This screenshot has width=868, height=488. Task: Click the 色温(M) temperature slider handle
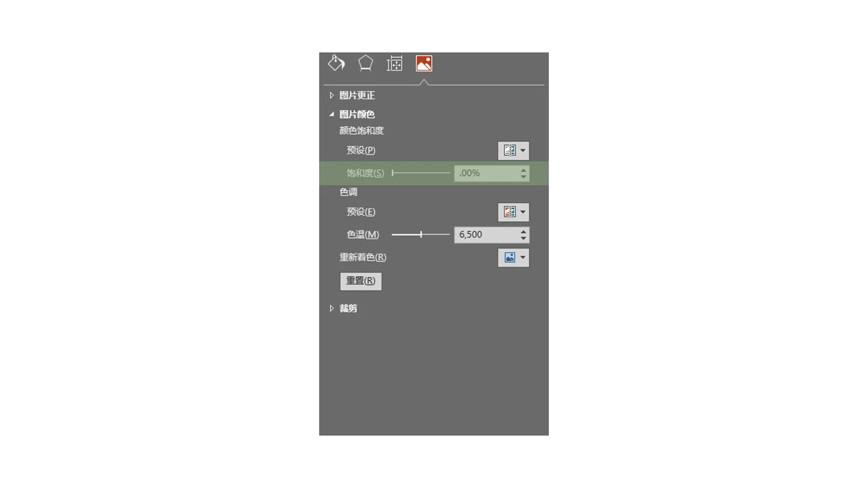coord(421,235)
